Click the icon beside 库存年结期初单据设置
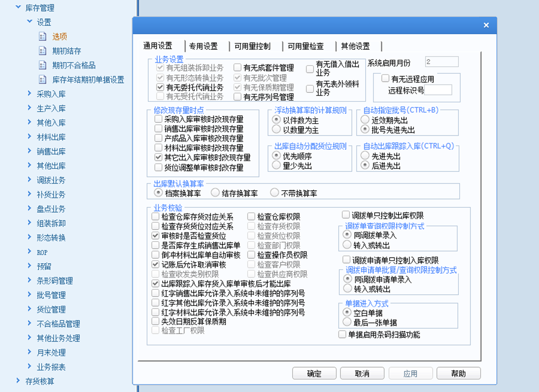 pos(43,80)
